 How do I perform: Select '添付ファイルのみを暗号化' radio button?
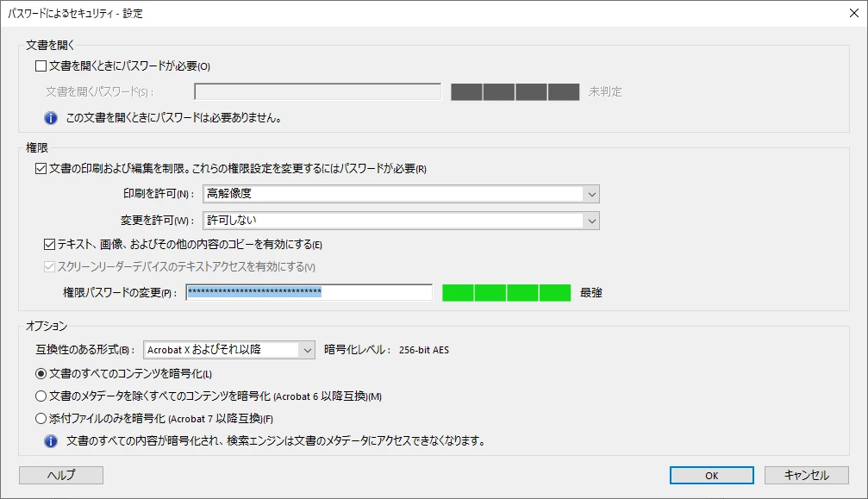[41, 419]
